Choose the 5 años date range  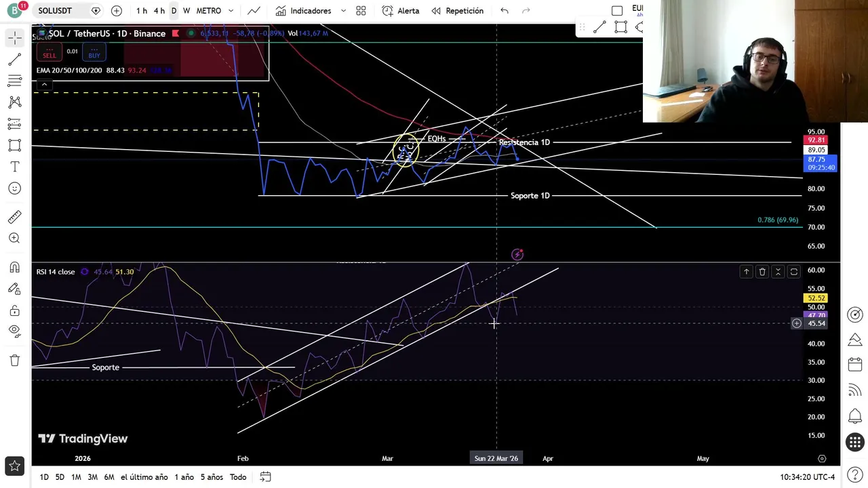click(x=213, y=477)
